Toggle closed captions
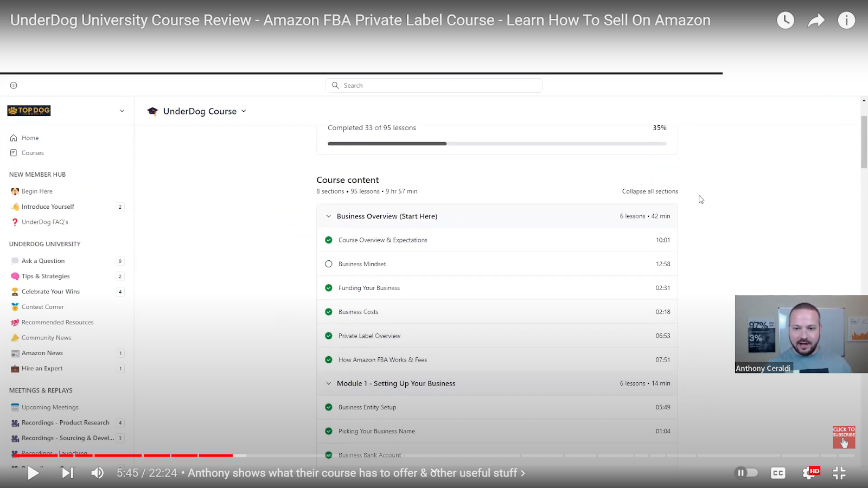The height and width of the screenshot is (488, 868). tap(778, 473)
